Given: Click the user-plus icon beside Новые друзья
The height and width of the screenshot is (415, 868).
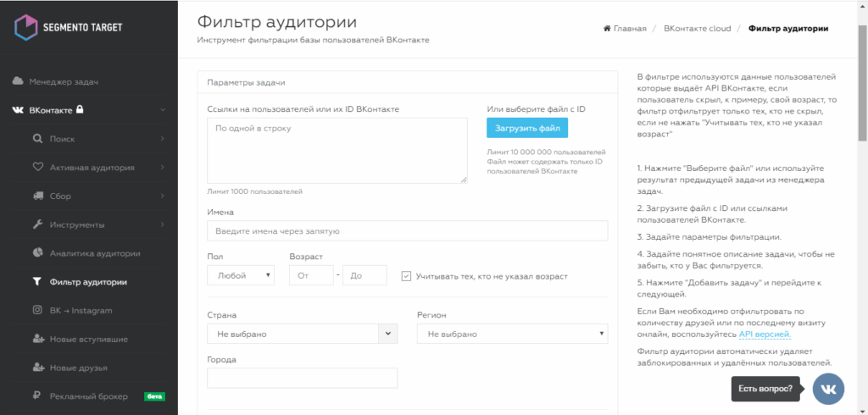Looking at the screenshot, I should (x=37, y=367).
